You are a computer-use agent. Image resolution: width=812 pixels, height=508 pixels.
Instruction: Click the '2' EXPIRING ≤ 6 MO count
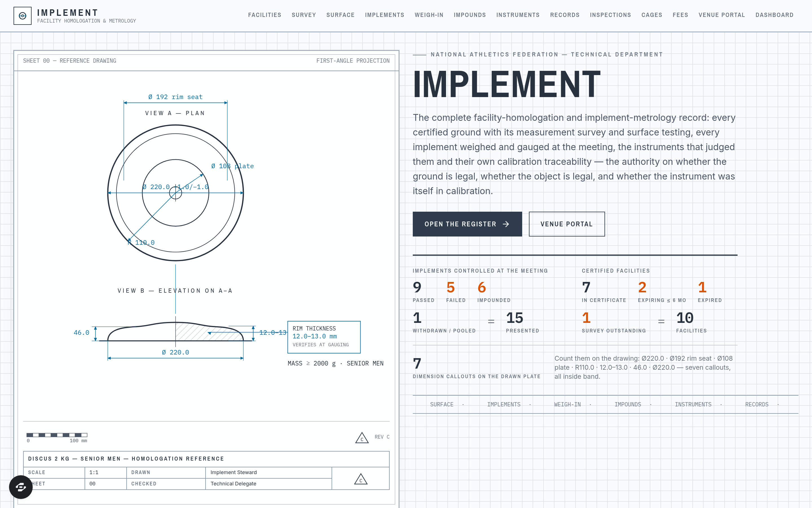point(642,288)
